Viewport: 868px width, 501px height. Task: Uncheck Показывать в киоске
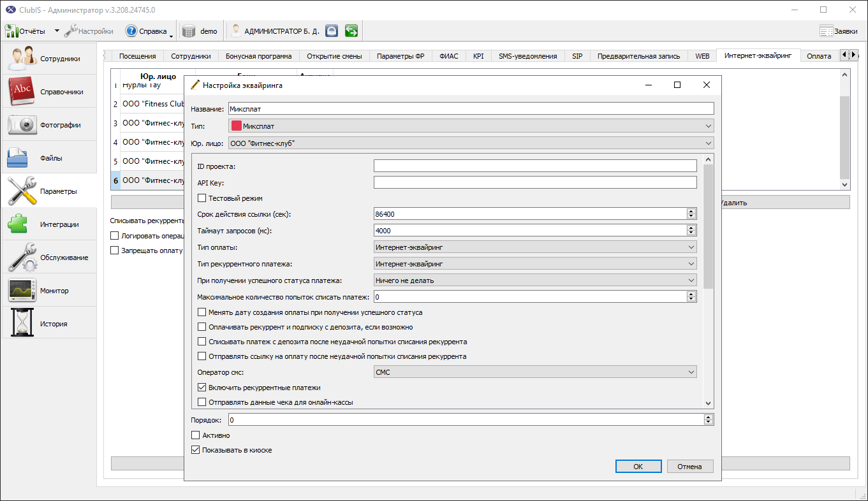point(196,450)
